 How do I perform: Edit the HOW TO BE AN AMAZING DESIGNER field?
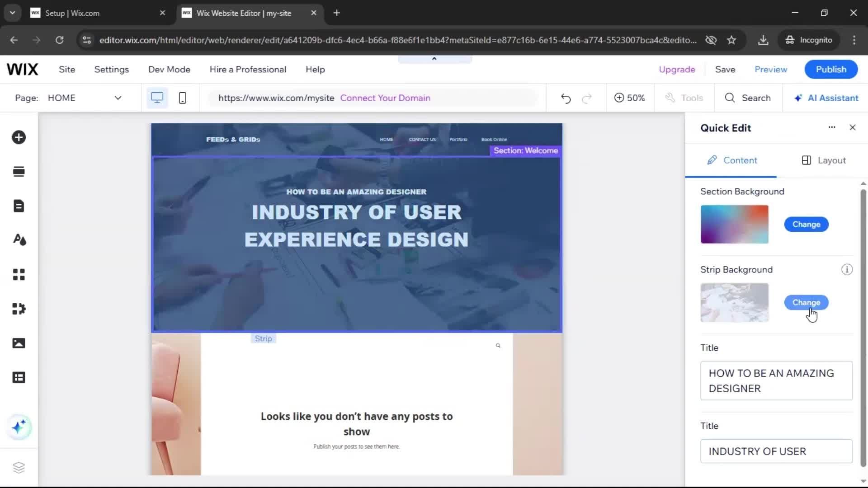pyautogui.click(x=776, y=380)
